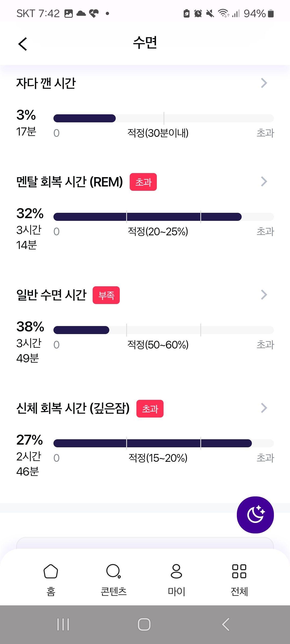Viewport: 290px width, 644px height.
Task: Tap the 초과 badge next to REM
Action: point(143,182)
